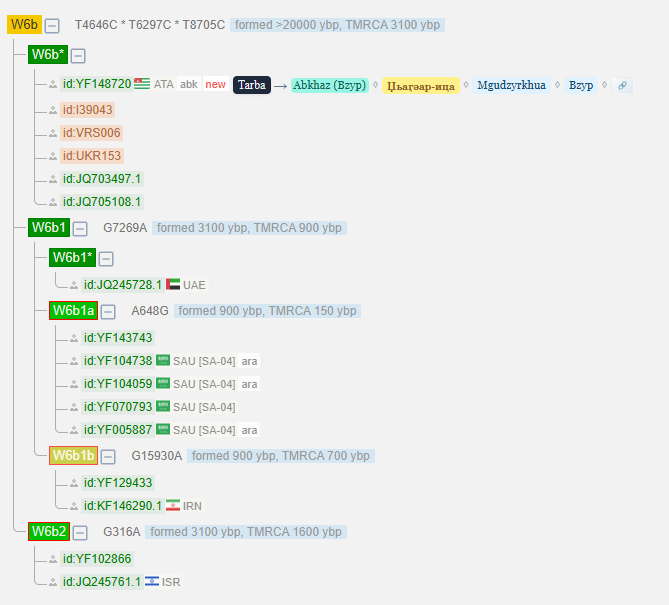The image size is (669, 605).
Task: Open sample id:YF104738
Action: pos(118,361)
